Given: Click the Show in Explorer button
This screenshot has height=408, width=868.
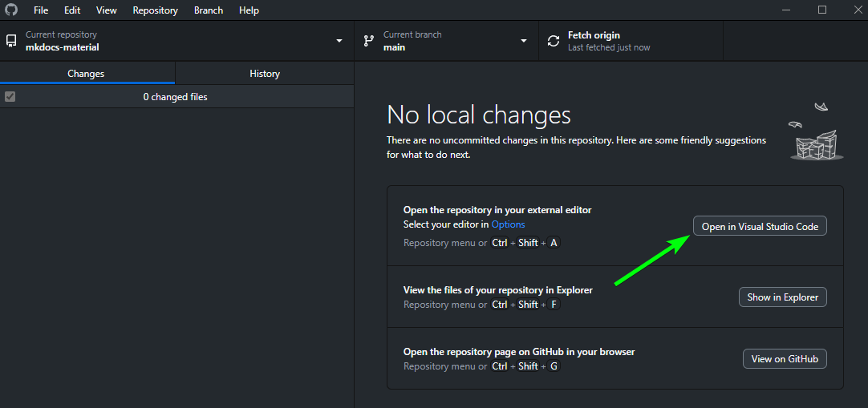Looking at the screenshot, I should 782,297.
